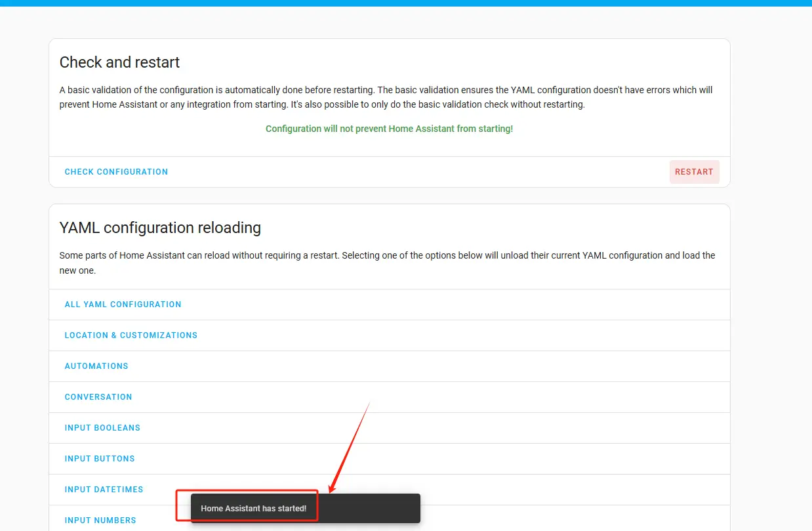Image resolution: width=812 pixels, height=531 pixels.
Task: Choose INPUT DATETIMES reload option
Action: pos(104,490)
